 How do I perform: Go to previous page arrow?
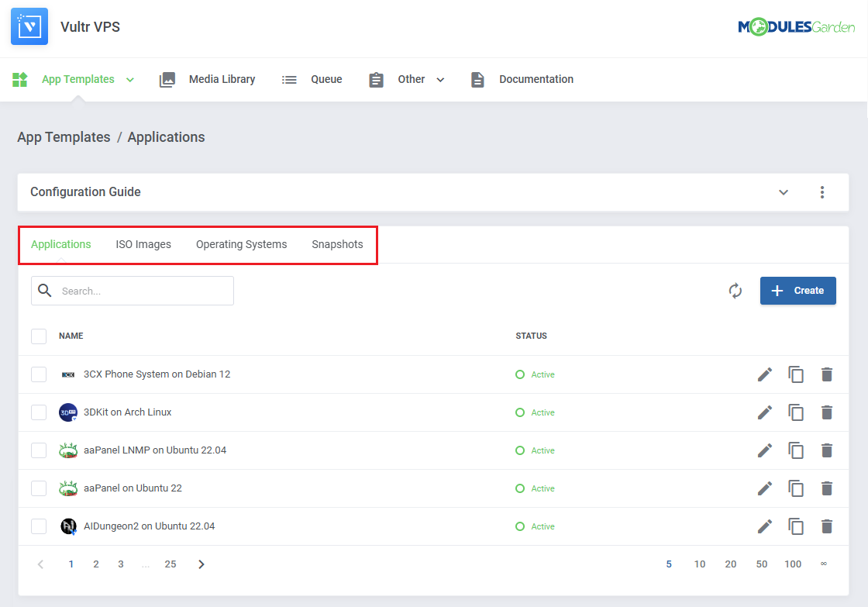click(40, 564)
